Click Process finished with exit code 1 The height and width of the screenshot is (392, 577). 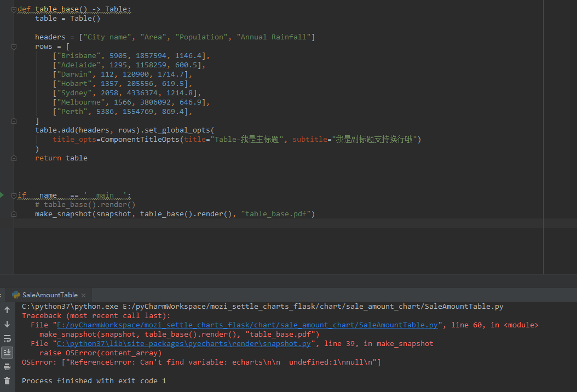click(94, 381)
